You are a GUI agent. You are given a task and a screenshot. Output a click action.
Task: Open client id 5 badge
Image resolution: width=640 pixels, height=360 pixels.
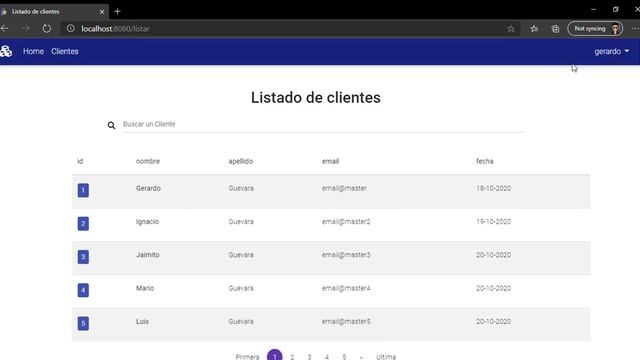click(x=83, y=324)
